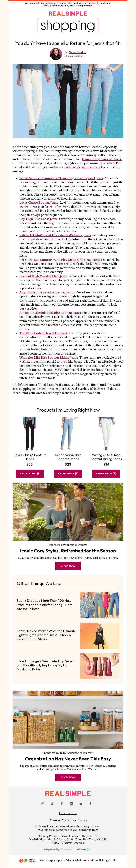Click Shop Now under Gloria Vanderbilt Tapered Jeans
Screen dimensions: 136x868
point(68,473)
